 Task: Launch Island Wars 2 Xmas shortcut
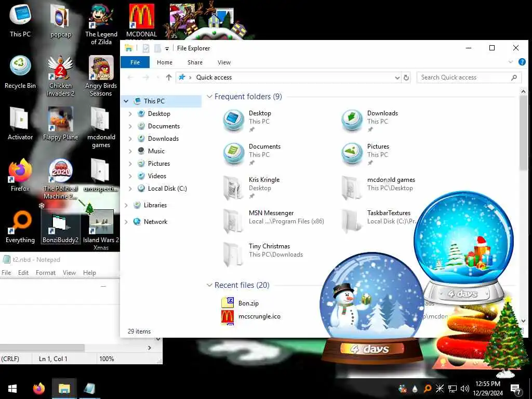tap(101, 230)
